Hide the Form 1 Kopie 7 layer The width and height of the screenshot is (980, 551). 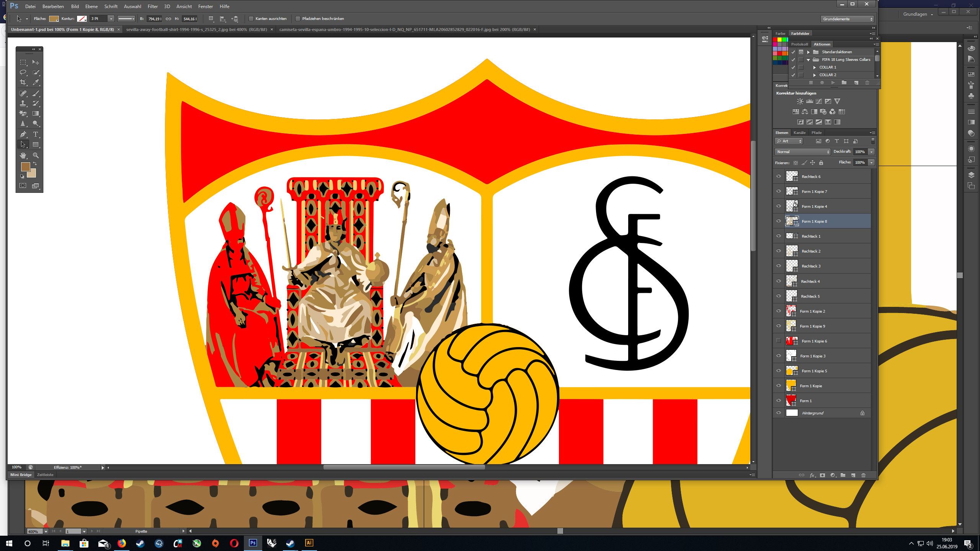[x=778, y=191]
